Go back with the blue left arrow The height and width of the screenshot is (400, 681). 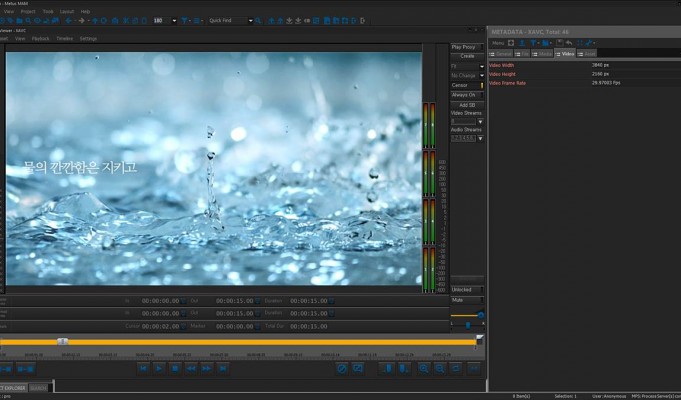[x=69, y=20]
